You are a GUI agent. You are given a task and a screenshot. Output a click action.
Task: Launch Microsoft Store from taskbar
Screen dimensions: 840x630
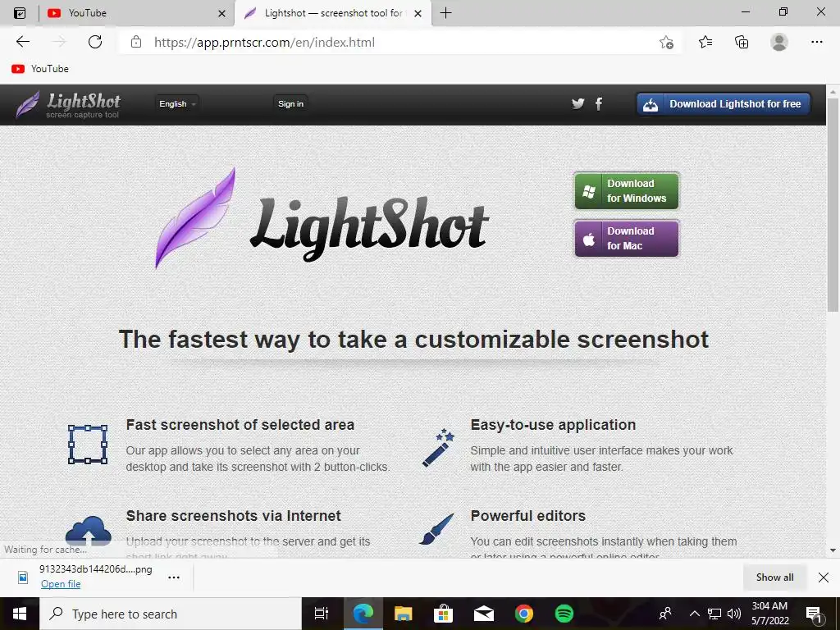[443, 614]
